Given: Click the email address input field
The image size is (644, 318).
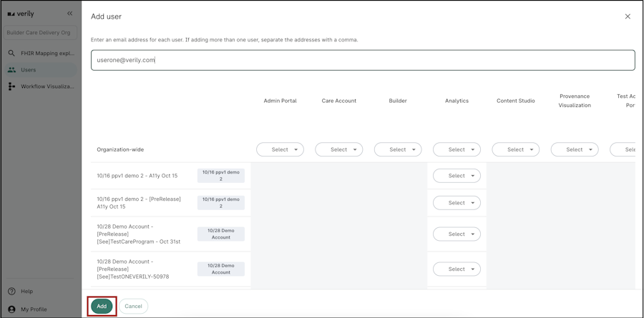Looking at the screenshot, I should pos(363,60).
